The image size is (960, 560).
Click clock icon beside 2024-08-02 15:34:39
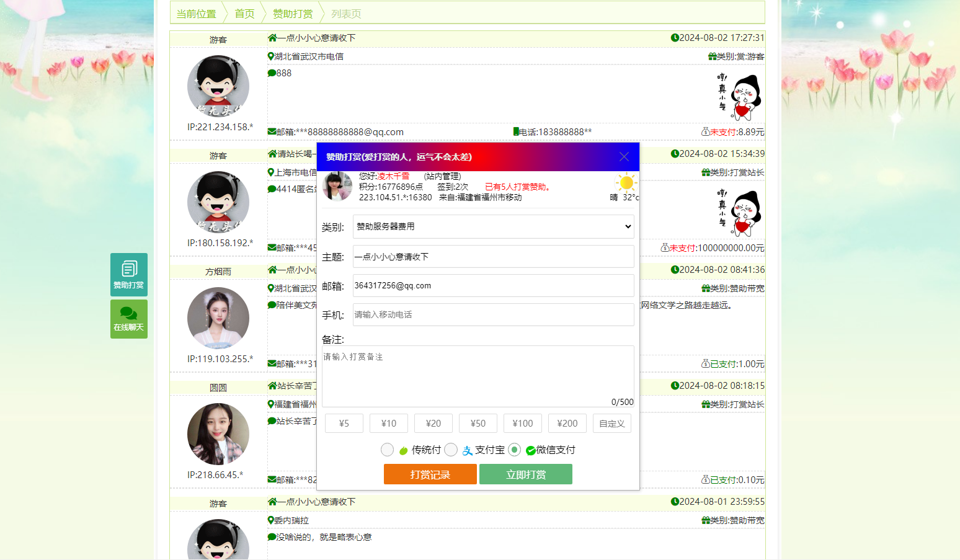click(675, 154)
